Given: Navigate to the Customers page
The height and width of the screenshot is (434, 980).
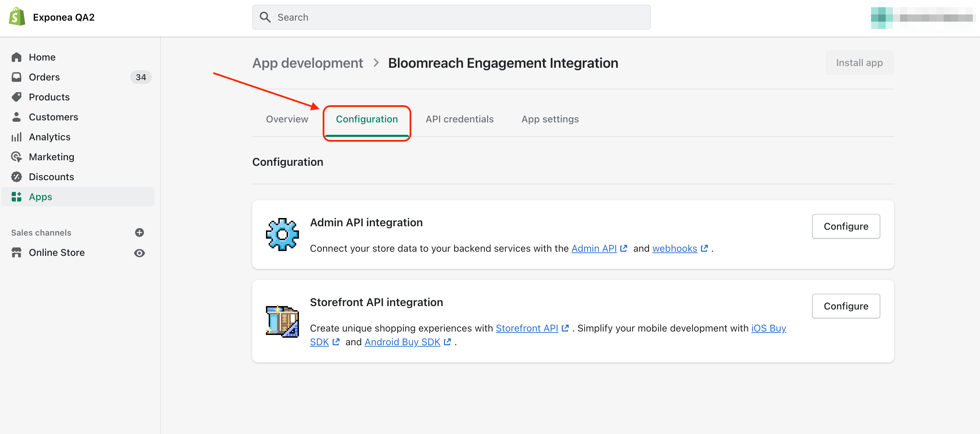Looking at the screenshot, I should coord(53,117).
